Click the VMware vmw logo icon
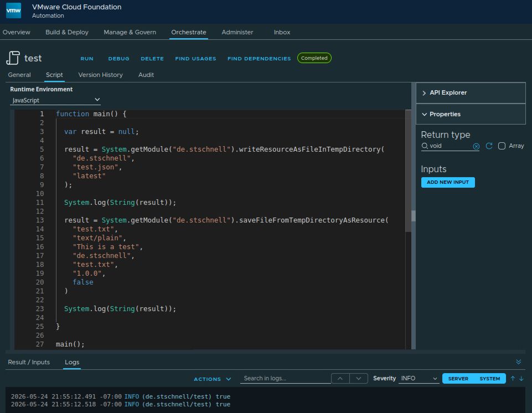 (14, 11)
